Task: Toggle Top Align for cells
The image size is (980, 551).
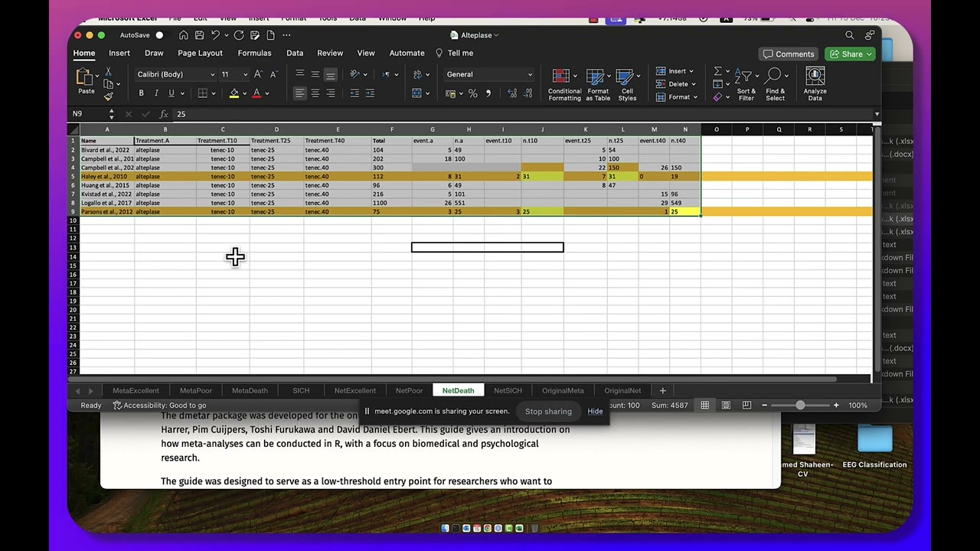Action: coord(299,74)
